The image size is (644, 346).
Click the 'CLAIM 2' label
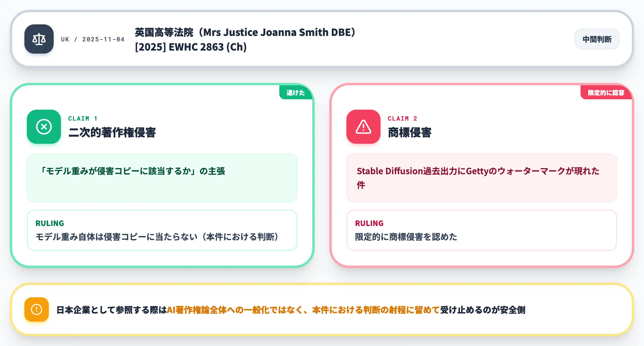[x=402, y=118]
